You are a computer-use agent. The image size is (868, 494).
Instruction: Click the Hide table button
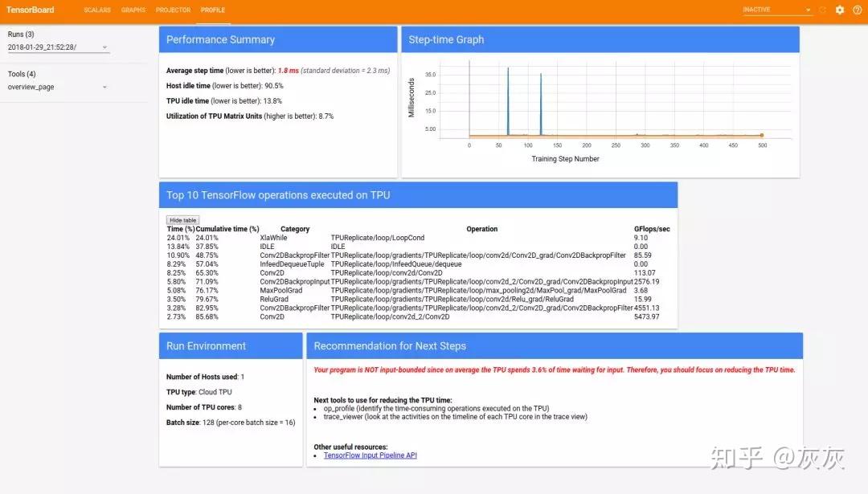point(182,220)
